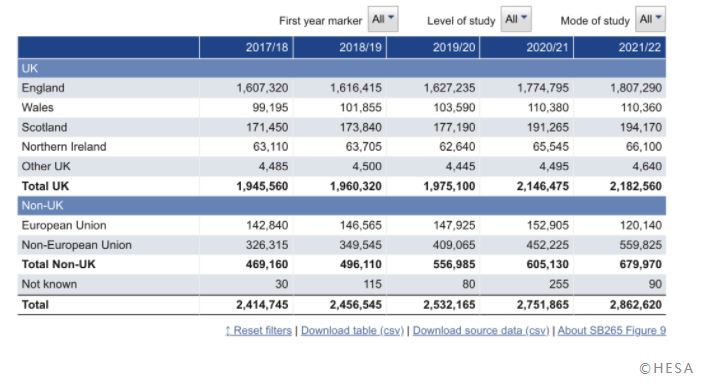This screenshot has width=703, height=387.
Task: Click the Northern Ireland row label
Action: [64, 147]
